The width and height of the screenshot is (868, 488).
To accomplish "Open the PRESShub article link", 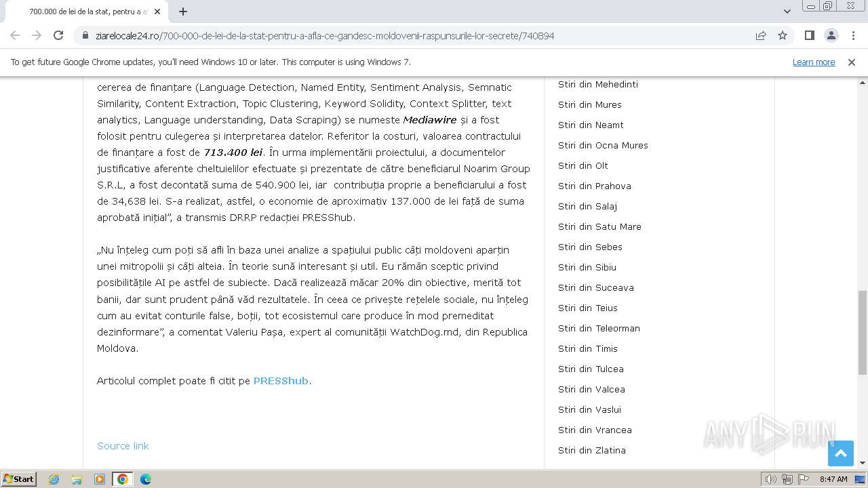I will point(281,381).
